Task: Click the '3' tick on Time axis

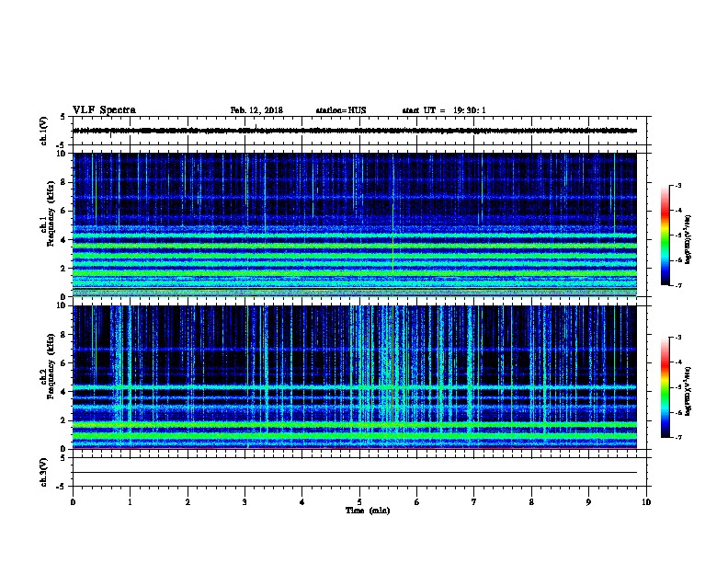Action: (x=245, y=502)
